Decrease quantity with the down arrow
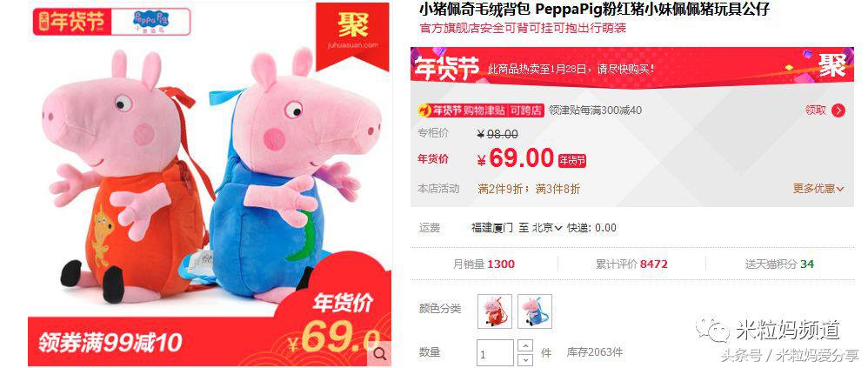Viewport: 868px width, 368px height. [525, 359]
